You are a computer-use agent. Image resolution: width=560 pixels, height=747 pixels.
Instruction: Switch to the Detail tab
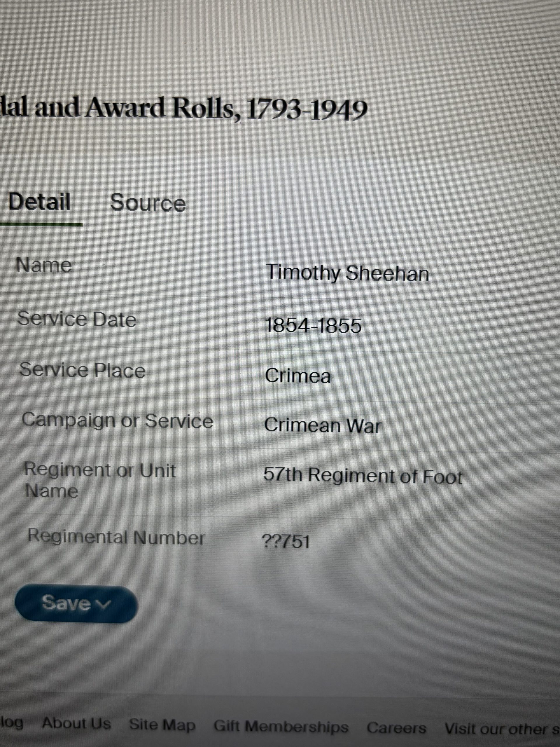pyautogui.click(x=39, y=202)
